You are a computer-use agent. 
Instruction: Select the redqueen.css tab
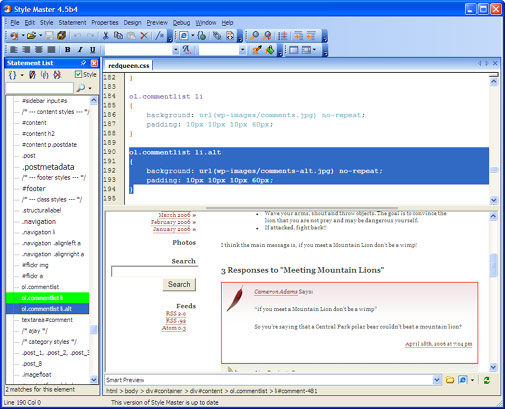(129, 66)
